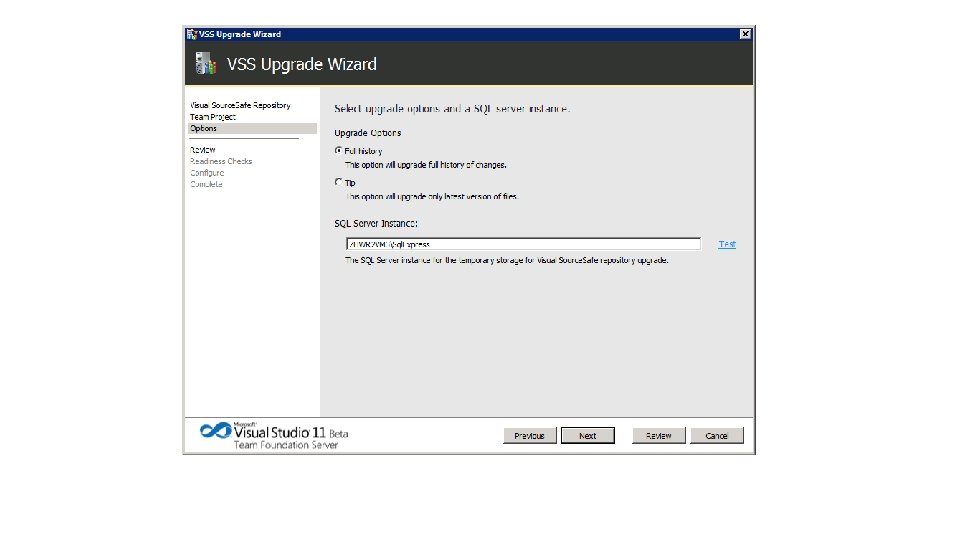Click the Cancel button
This screenshot has width=960, height=540.
(x=717, y=435)
